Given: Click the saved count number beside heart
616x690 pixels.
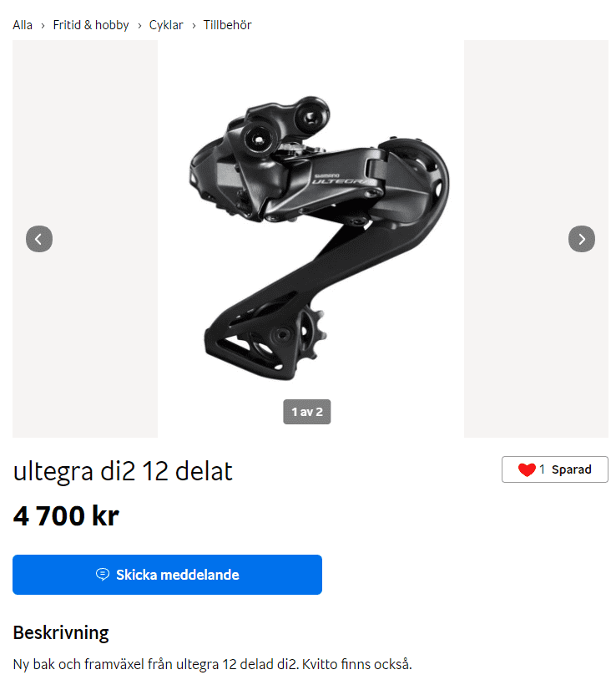Looking at the screenshot, I should point(543,469).
